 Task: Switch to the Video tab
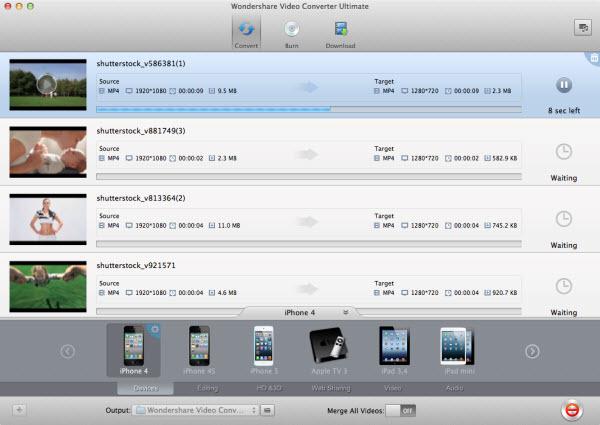(393, 388)
